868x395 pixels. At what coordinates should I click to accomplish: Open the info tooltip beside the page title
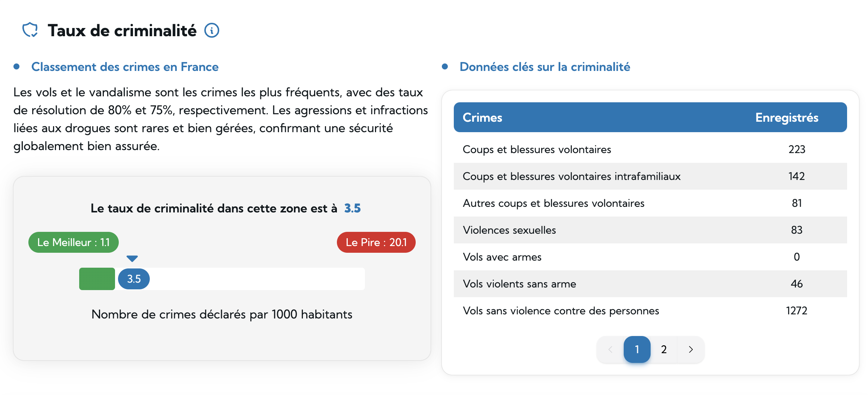(211, 30)
